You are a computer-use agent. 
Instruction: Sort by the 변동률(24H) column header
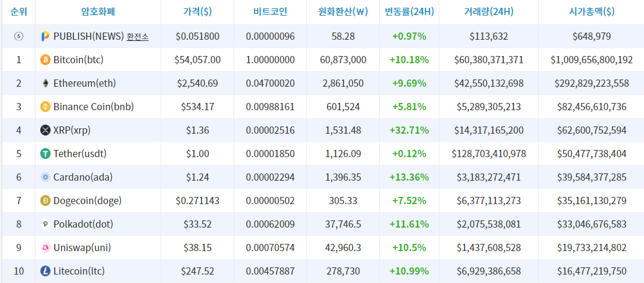[x=409, y=12]
